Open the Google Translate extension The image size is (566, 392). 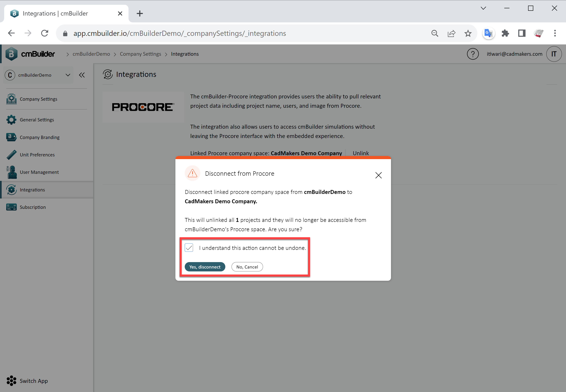point(488,33)
